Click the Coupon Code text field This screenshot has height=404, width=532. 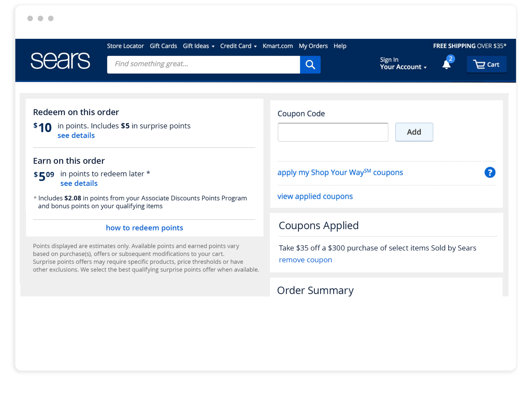(x=333, y=132)
